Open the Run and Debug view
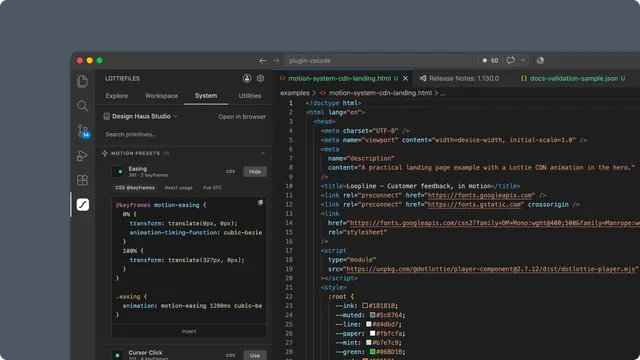Image resolution: width=640 pixels, height=360 pixels. click(x=82, y=156)
